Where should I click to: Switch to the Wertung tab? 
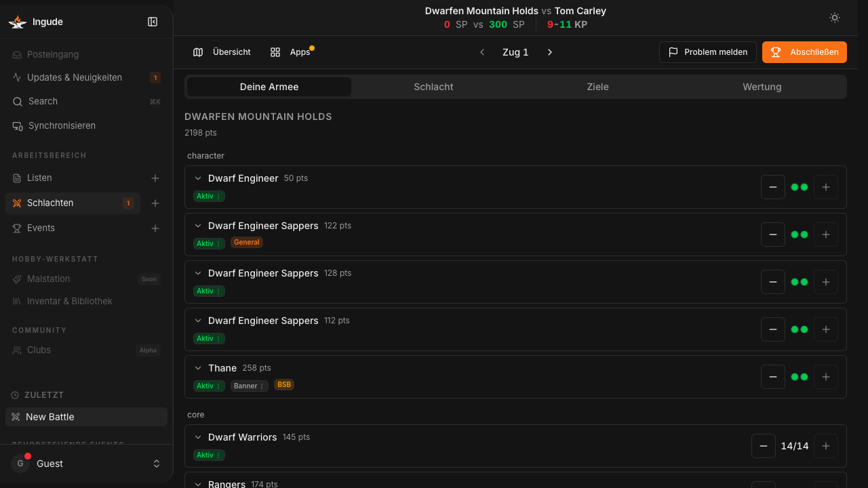762,87
